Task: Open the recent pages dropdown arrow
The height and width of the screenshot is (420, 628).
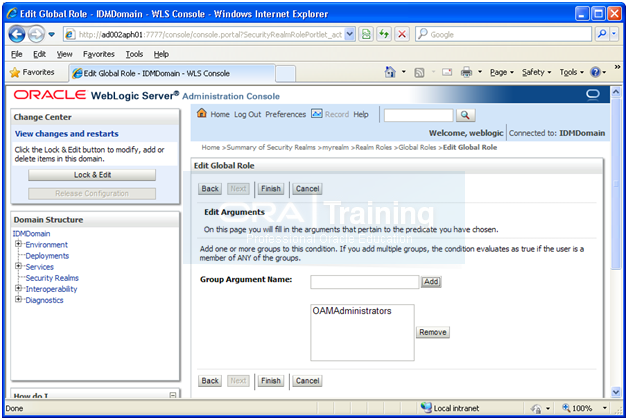Action: pyautogui.click(x=52, y=34)
